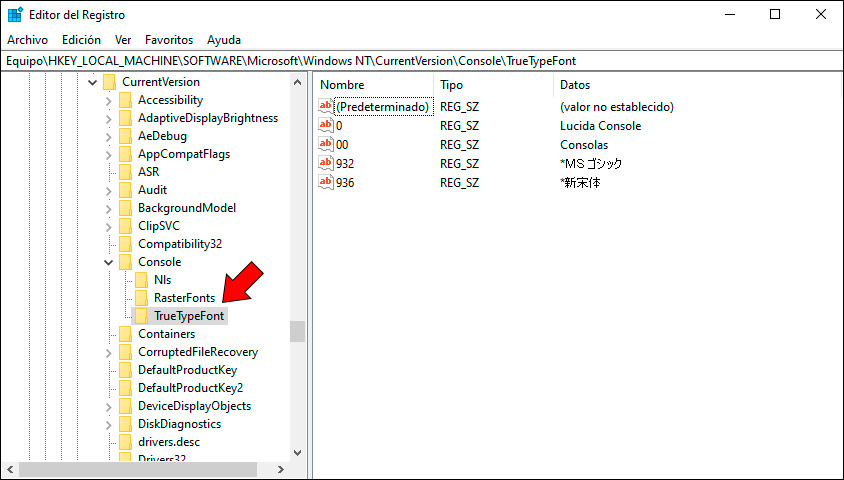
Task: Select the Compatibility32 key label
Action: (180, 244)
